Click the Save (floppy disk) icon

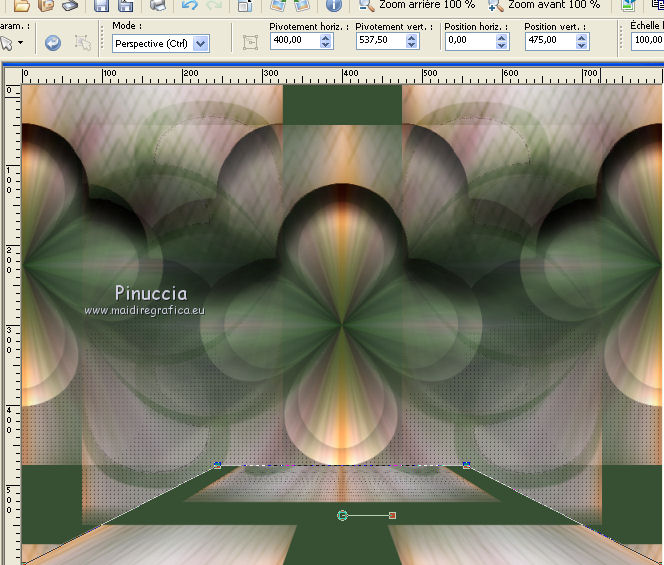point(101,5)
